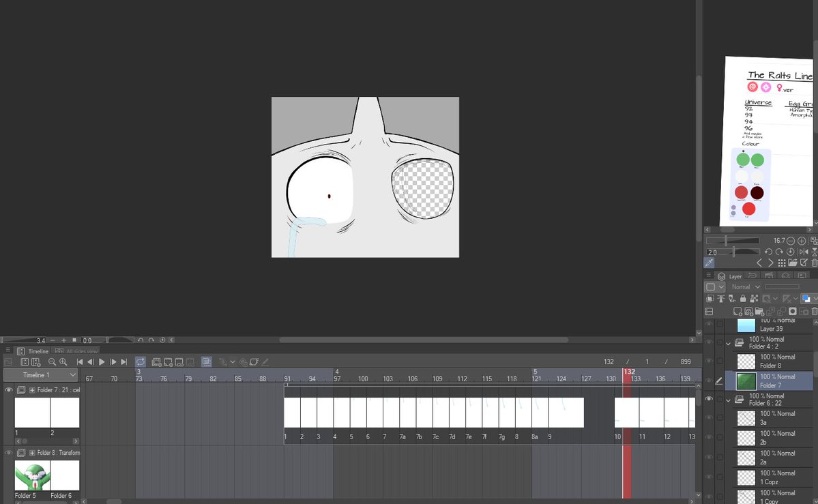
Task: Toggle visibility of Folder 6 layer
Action: click(x=708, y=399)
